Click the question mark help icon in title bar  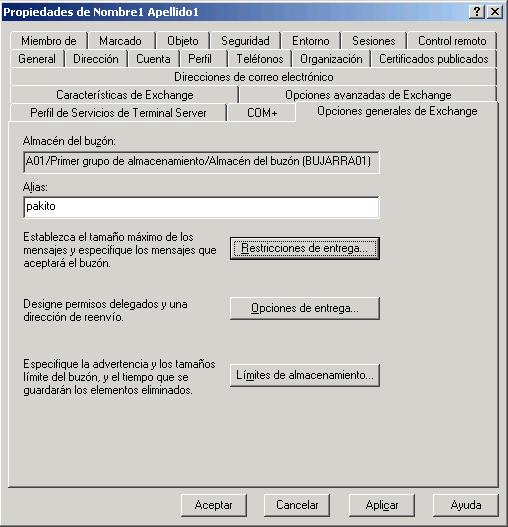[476, 12]
